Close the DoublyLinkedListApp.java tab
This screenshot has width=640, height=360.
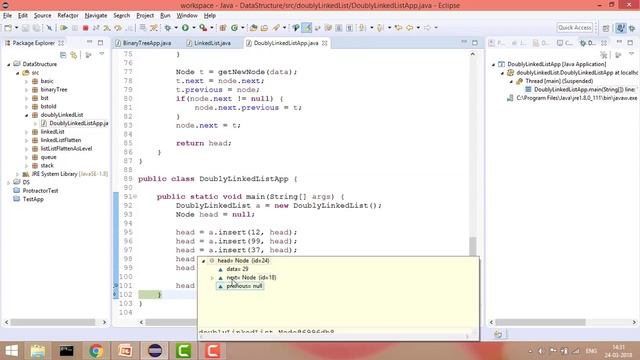324,43
